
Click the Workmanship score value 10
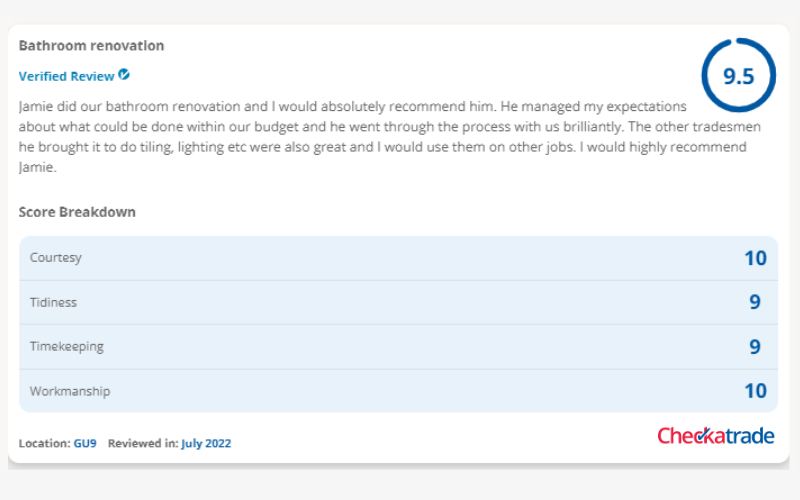click(755, 391)
